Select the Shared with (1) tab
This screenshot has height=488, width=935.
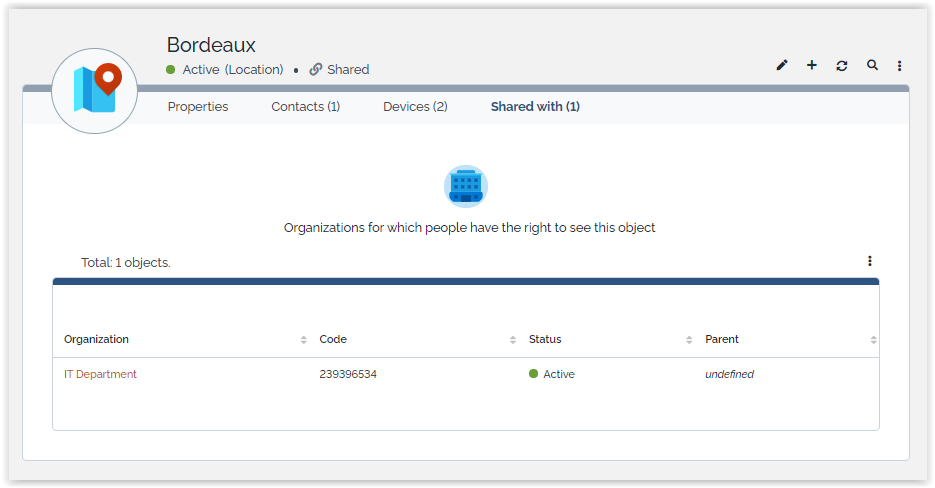[x=535, y=107]
